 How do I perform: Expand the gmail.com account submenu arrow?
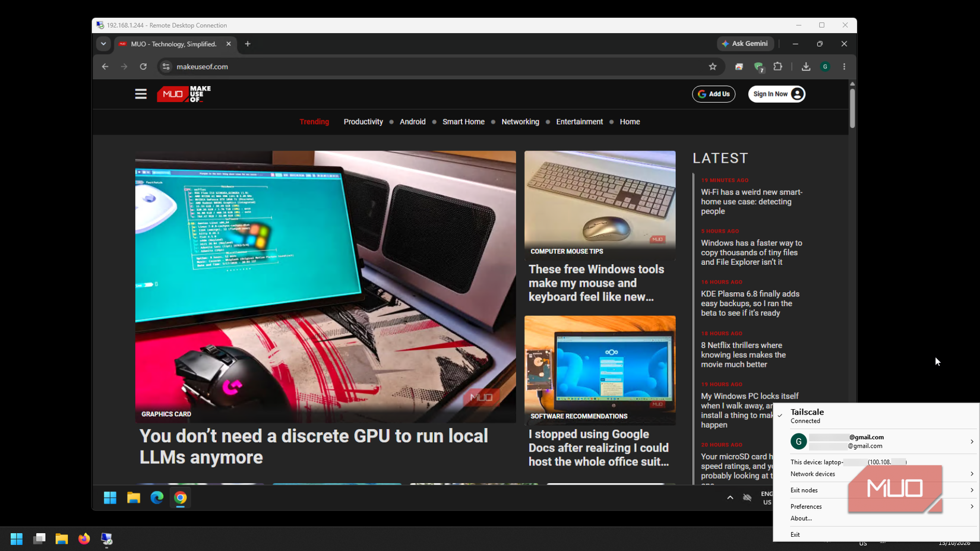click(972, 442)
